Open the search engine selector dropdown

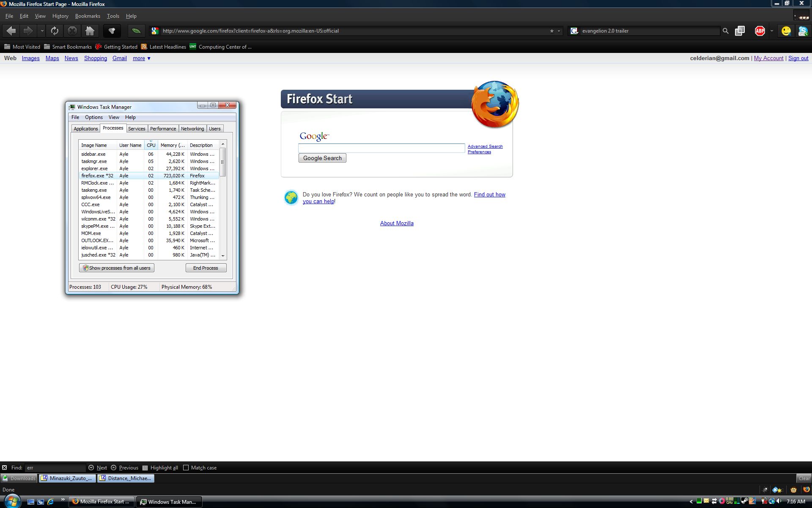[x=574, y=31]
